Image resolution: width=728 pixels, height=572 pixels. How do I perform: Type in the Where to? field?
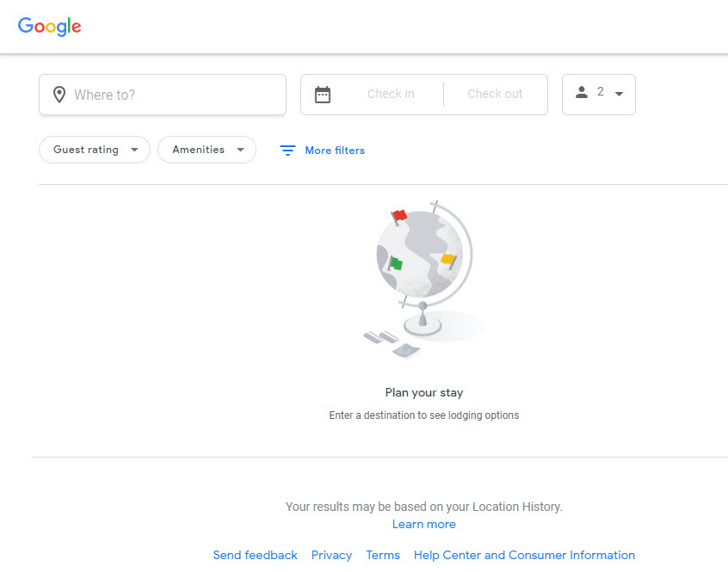[172, 95]
